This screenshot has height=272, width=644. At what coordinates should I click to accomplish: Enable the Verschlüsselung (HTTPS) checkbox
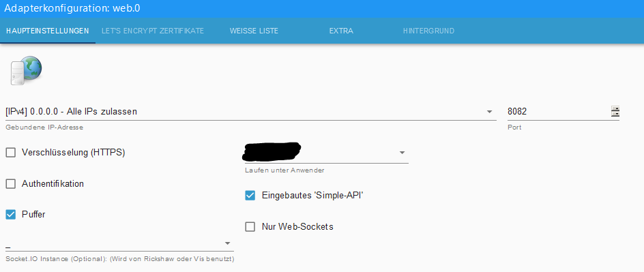tap(11, 153)
